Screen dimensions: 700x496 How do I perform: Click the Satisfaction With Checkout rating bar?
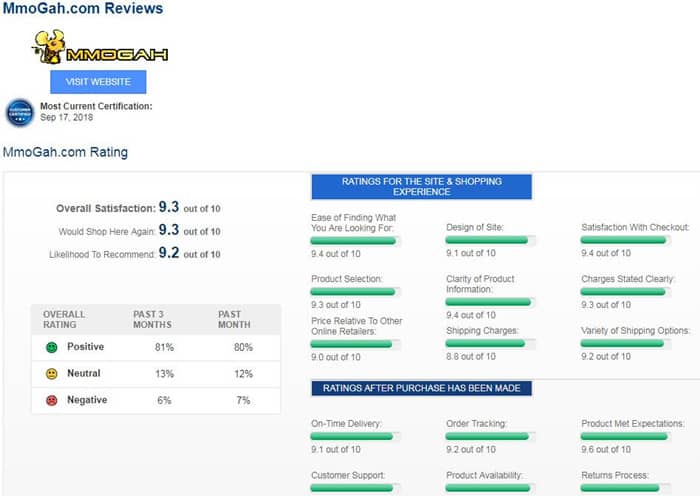(625, 240)
